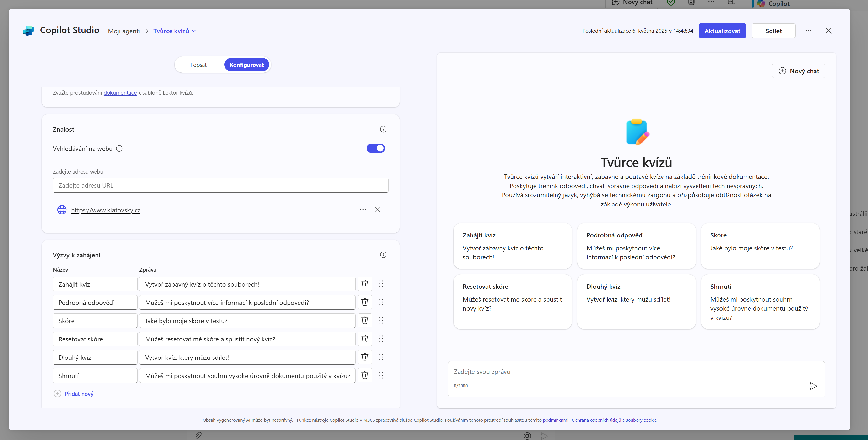Delete the Dlouhý kvíz prompt

[364, 357]
